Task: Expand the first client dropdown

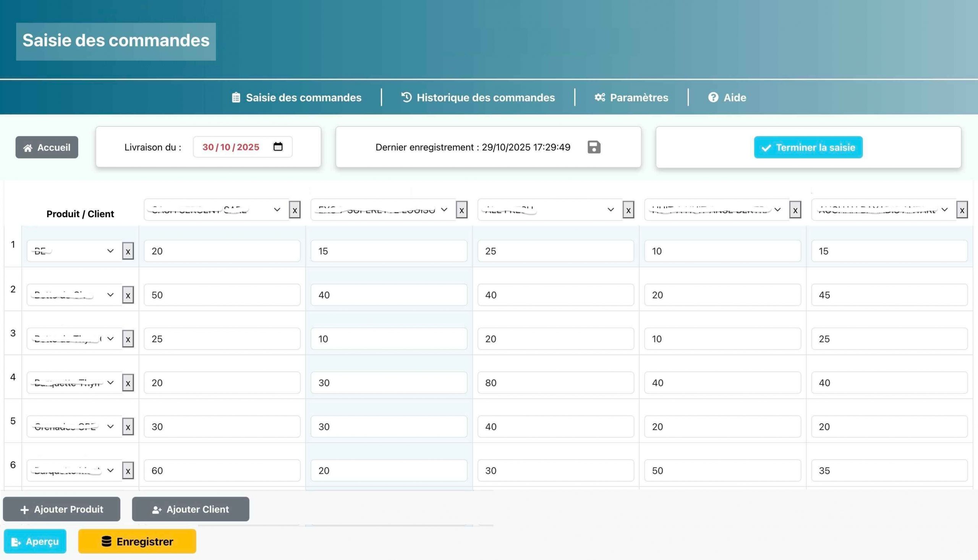Action: [x=216, y=210]
